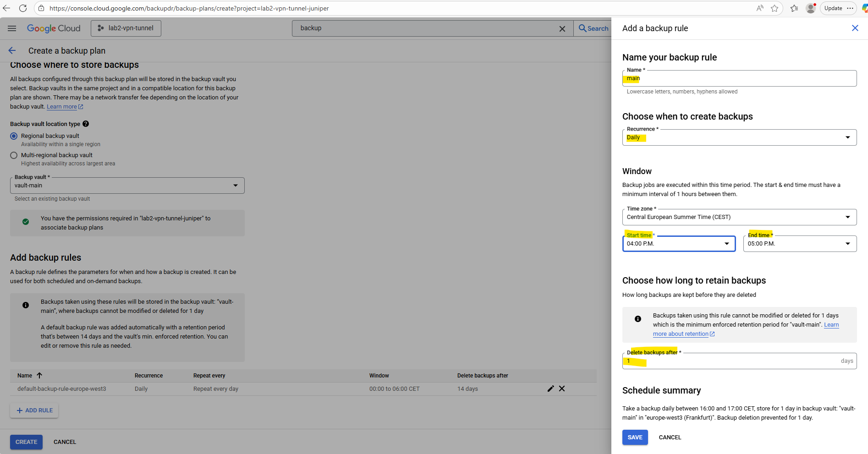Click the Repeat every day cell
The image size is (868, 454).
click(x=216, y=389)
